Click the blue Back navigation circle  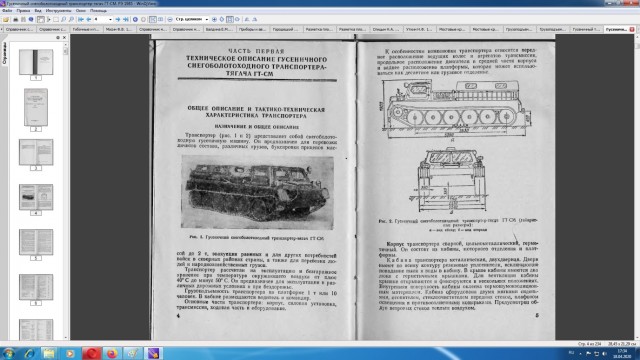tap(135, 19)
